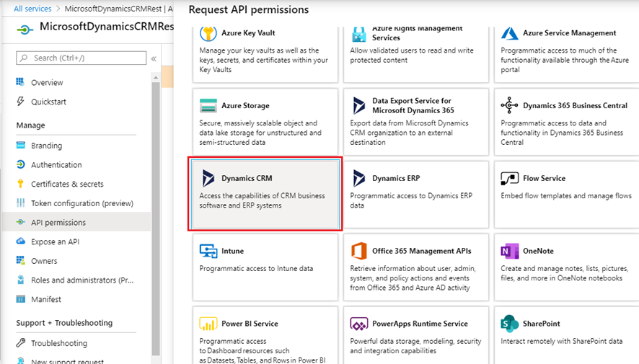Image resolution: width=639 pixels, height=364 pixels.
Task: Click the Manifest icon in sidebar
Action: tap(20, 299)
